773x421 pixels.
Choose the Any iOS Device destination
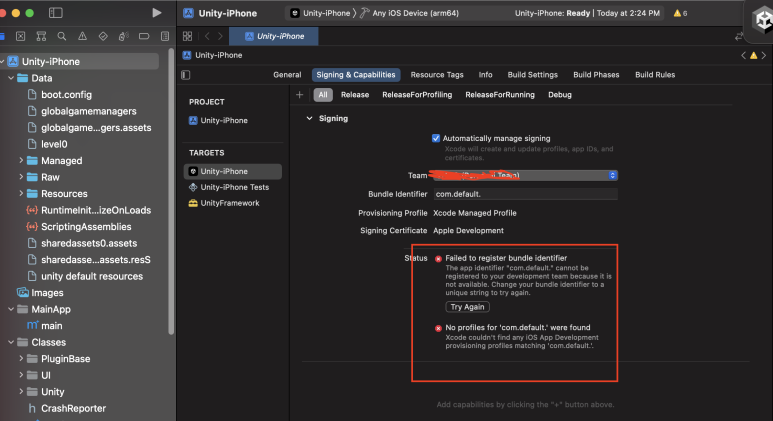coord(409,13)
